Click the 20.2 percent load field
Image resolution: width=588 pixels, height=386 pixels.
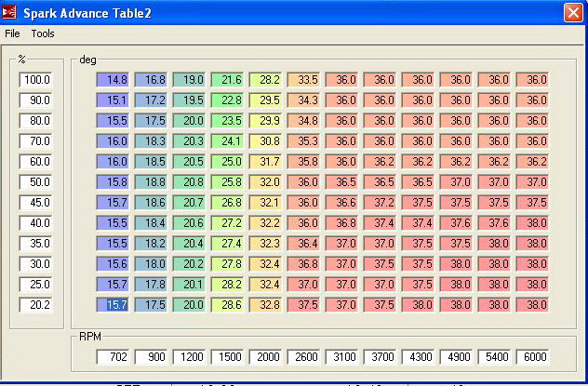(x=35, y=304)
